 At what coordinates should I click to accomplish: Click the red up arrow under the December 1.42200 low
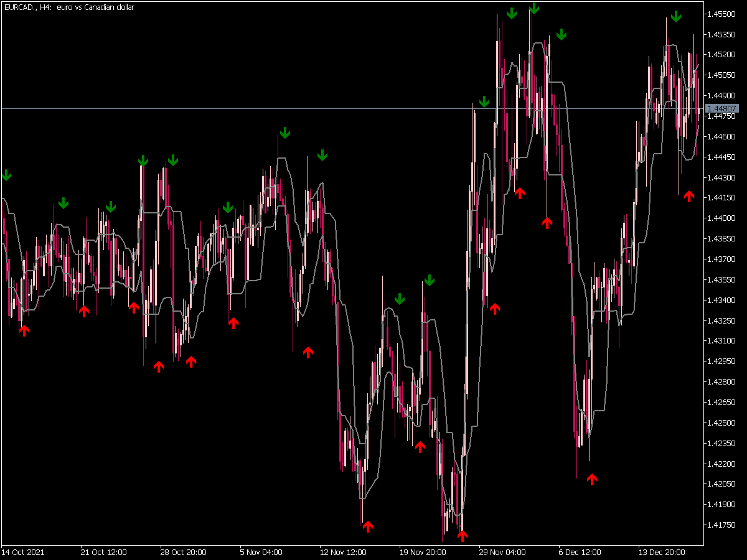[592, 478]
